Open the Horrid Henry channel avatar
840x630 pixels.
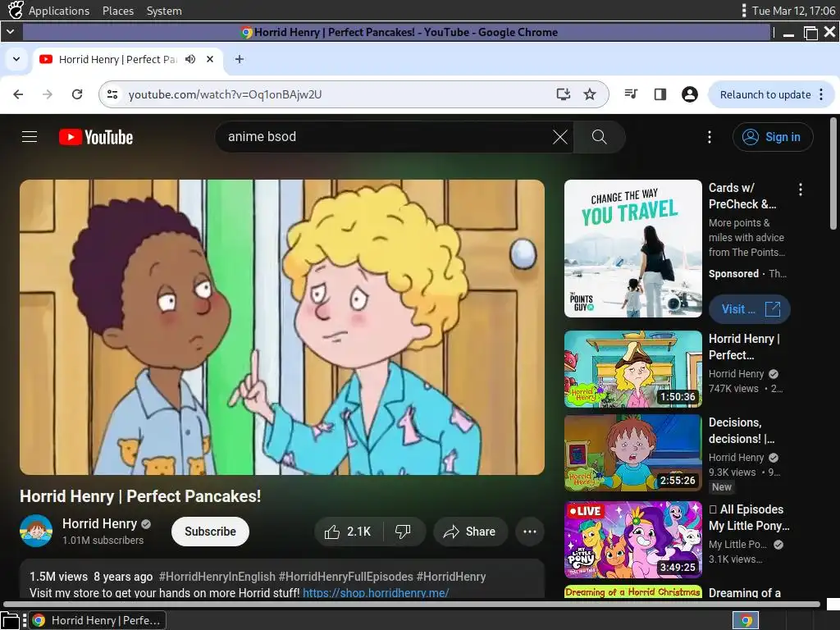click(36, 531)
